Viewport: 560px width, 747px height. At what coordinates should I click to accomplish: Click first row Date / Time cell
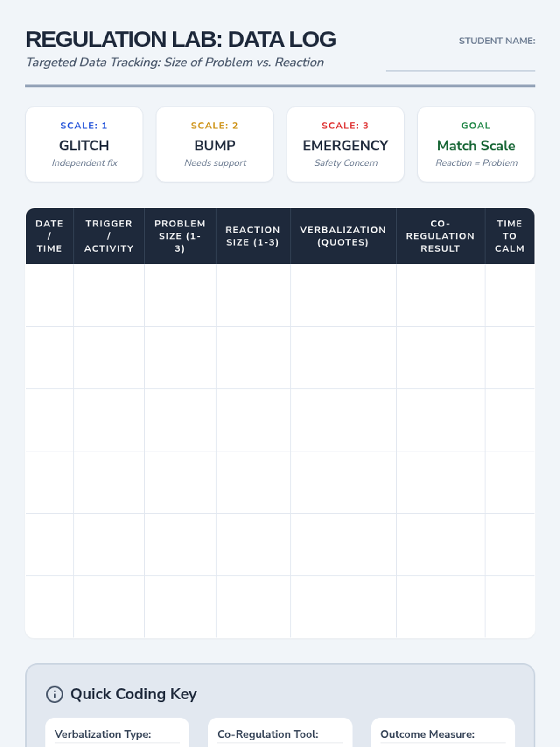click(x=49, y=296)
